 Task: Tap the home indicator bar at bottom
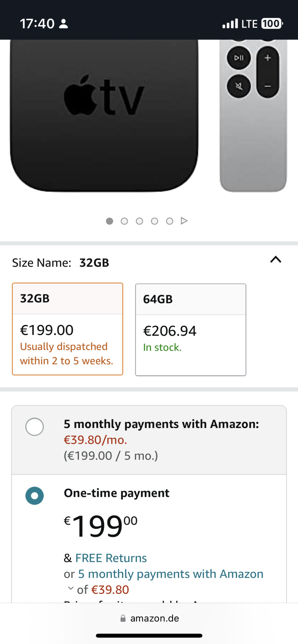tap(149, 636)
